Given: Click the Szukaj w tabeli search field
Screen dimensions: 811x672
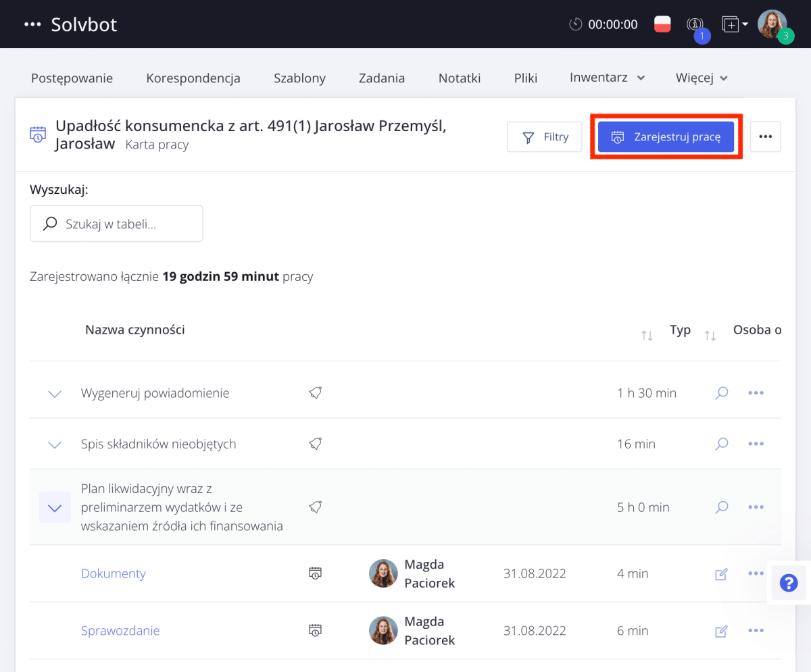Looking at the screenshot, I should click(116, 224).
